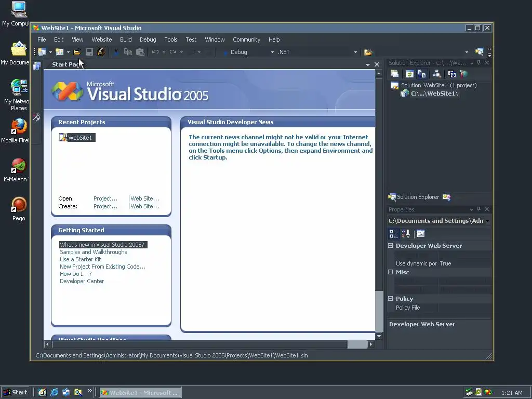Open the Properties object selector dropdown
This screenshot has width=532, height=399.
pyautogui.click(x=487, y=221)
